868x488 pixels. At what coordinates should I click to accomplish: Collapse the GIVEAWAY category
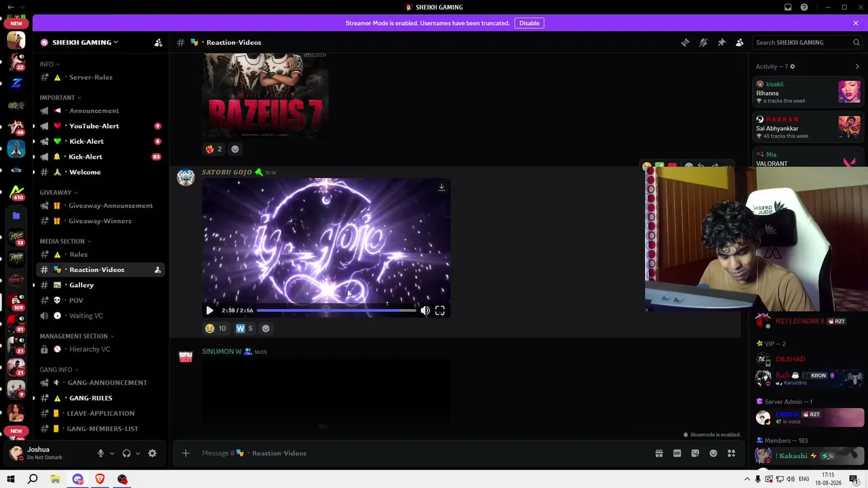coord(58,192)
